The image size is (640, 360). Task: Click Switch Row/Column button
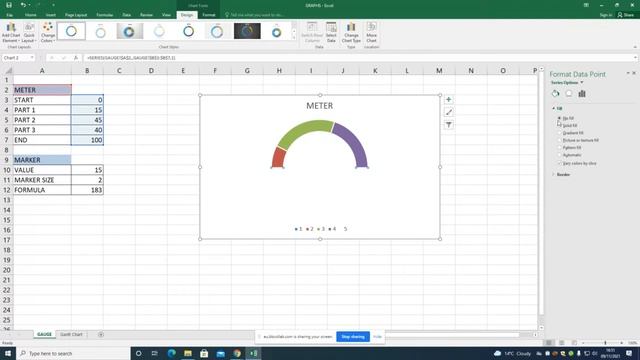point(312,33)
